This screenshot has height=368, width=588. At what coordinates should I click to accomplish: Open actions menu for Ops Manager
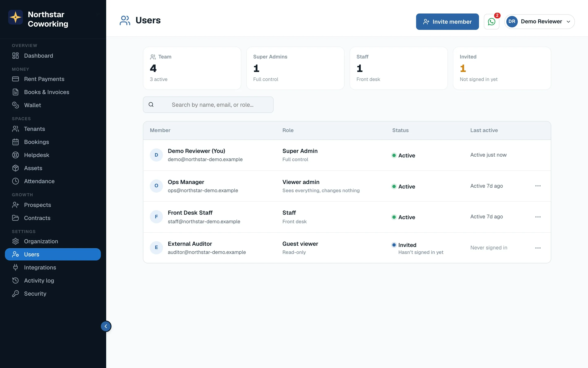pos(538,186)
